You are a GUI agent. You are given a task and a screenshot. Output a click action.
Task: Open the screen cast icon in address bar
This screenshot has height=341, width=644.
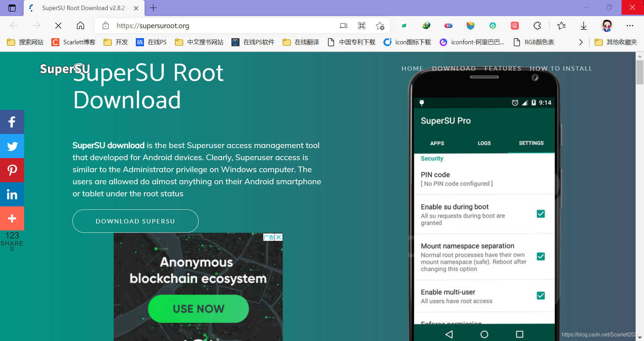coord(343,25)
